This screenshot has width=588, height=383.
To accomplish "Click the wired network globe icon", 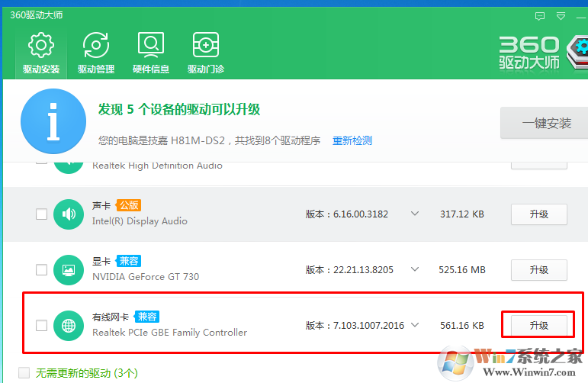I will click(x=69, y=326).
